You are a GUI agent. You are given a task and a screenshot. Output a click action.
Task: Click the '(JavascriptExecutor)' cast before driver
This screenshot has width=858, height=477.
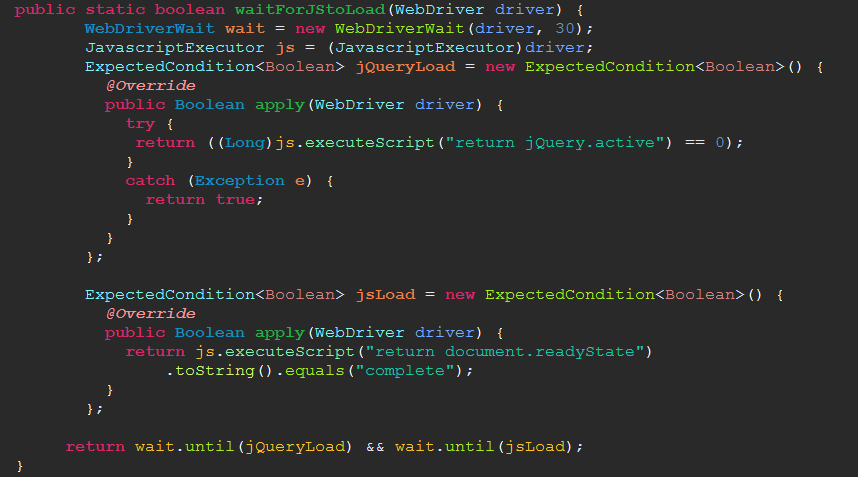425,48
